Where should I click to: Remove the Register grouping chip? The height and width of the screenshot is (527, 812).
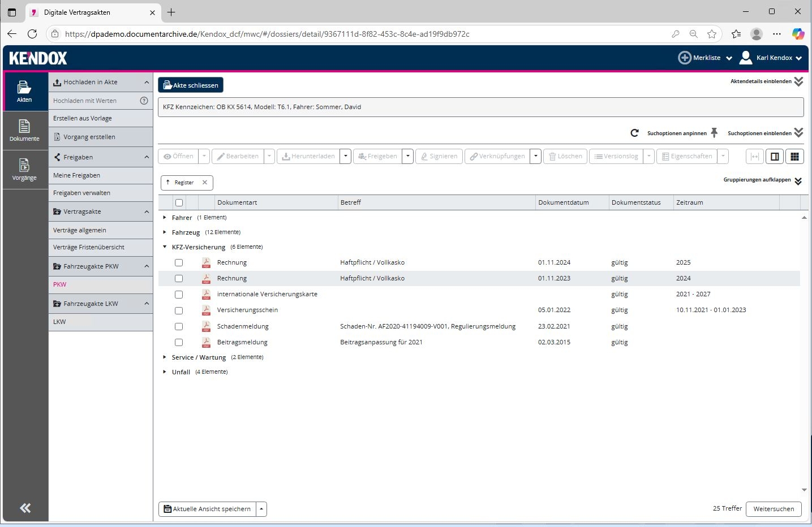tap(205, 183)
